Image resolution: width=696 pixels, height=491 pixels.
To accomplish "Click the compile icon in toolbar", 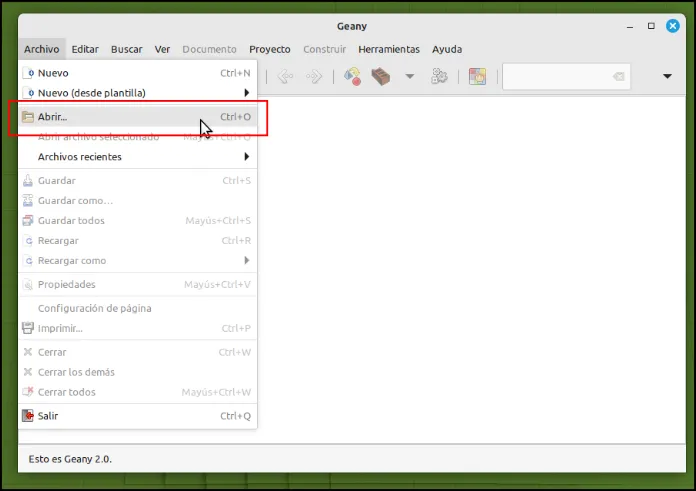I will 352,76.
